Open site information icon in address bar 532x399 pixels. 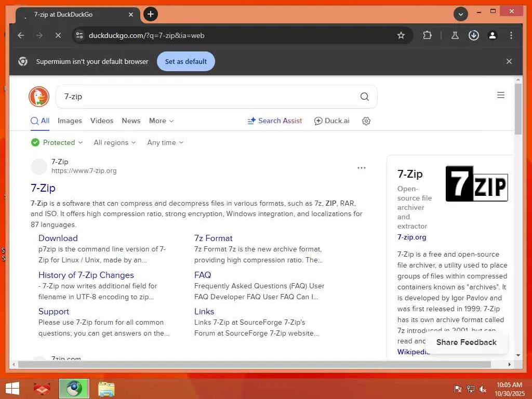point(79,35)
